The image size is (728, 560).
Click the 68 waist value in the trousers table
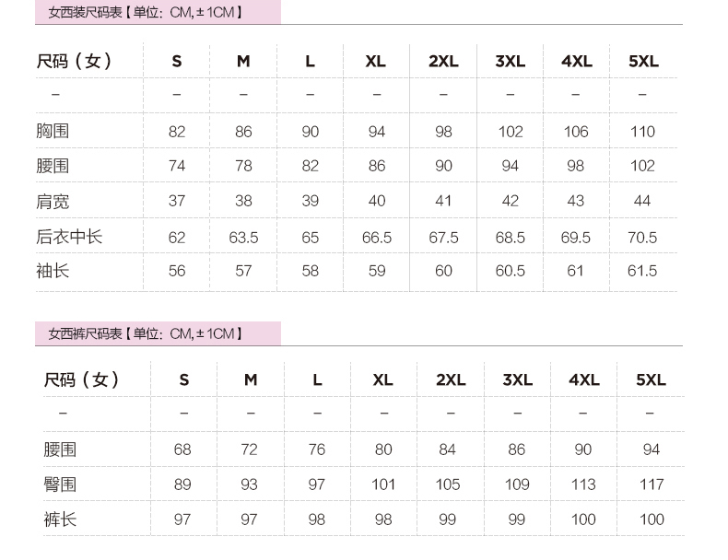(182, 449)
